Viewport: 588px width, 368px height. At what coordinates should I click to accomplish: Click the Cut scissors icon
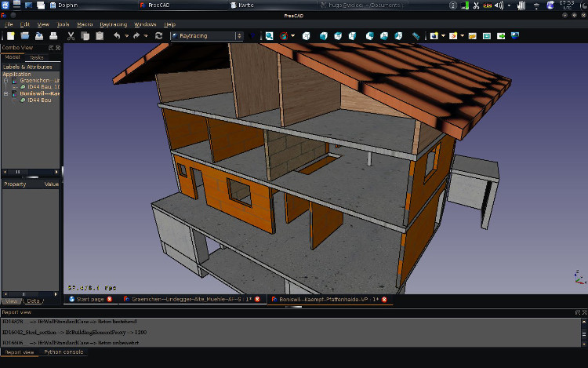[x=71, y=36]
